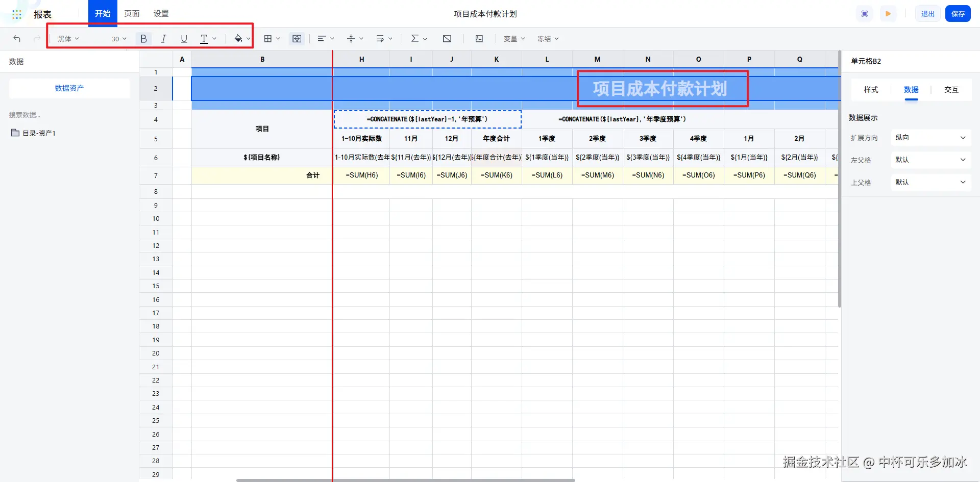Open the 变量 dropdown

(x=514, y=39)
